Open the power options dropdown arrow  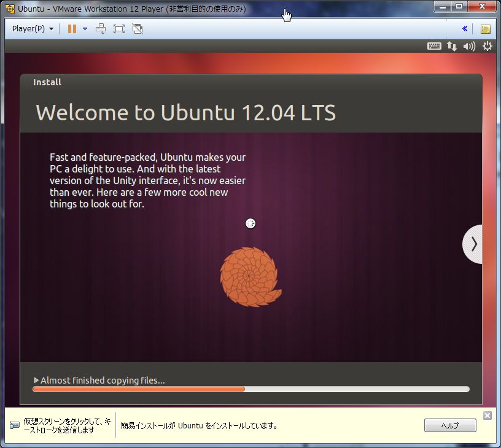85,29
